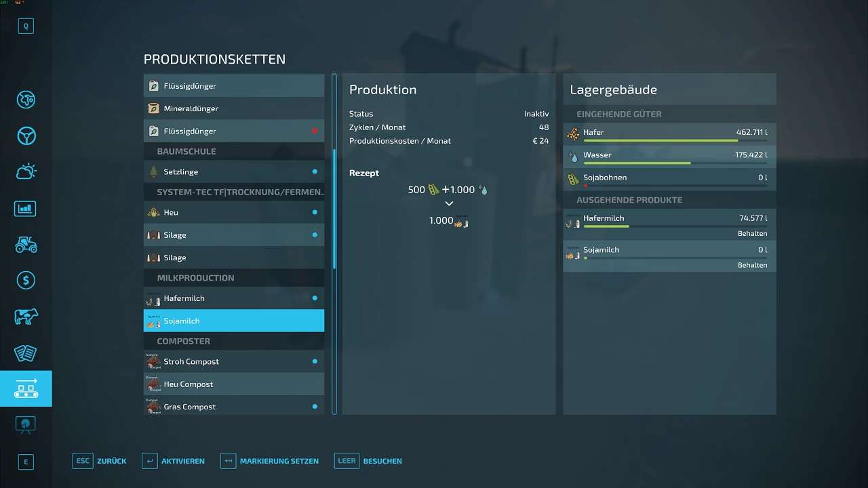Change Sojamilch output mode Behalten
Viewport: 868px width, 488px height.
point(752,265)
